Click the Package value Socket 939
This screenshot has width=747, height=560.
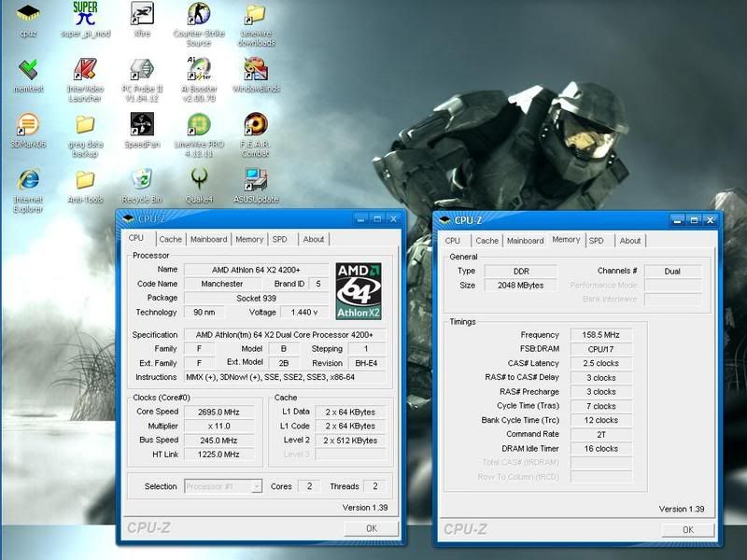(256, 298)
